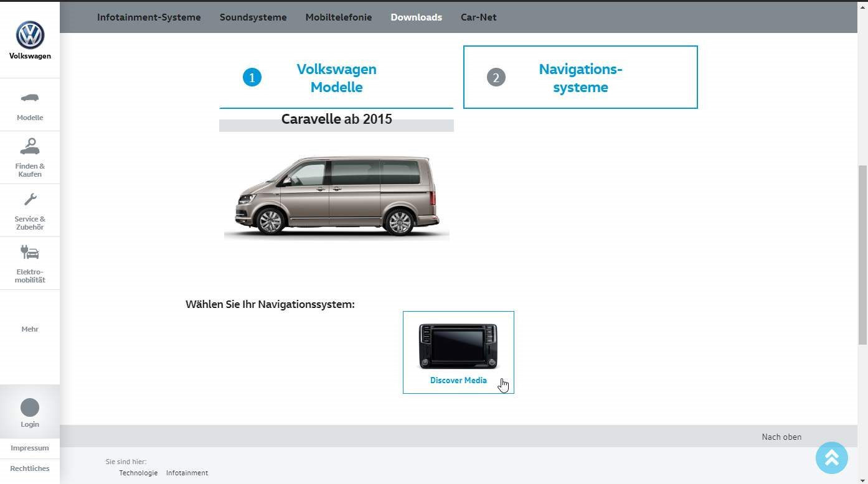This screenshot has width=868, height=484.
Task: Click the Volkswagen brand name text
Action: click(30, 56)
